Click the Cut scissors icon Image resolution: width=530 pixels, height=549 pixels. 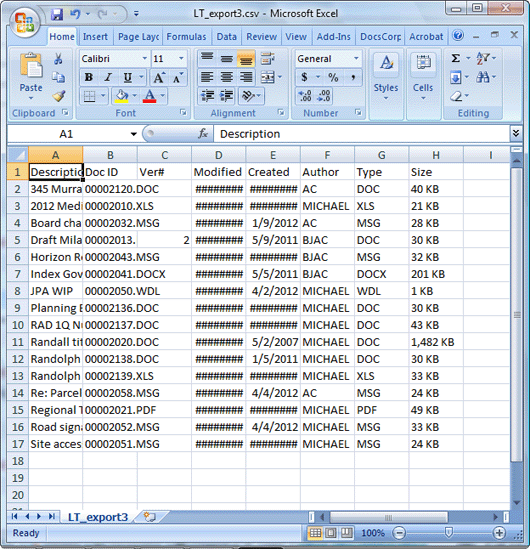pos(58,58)
